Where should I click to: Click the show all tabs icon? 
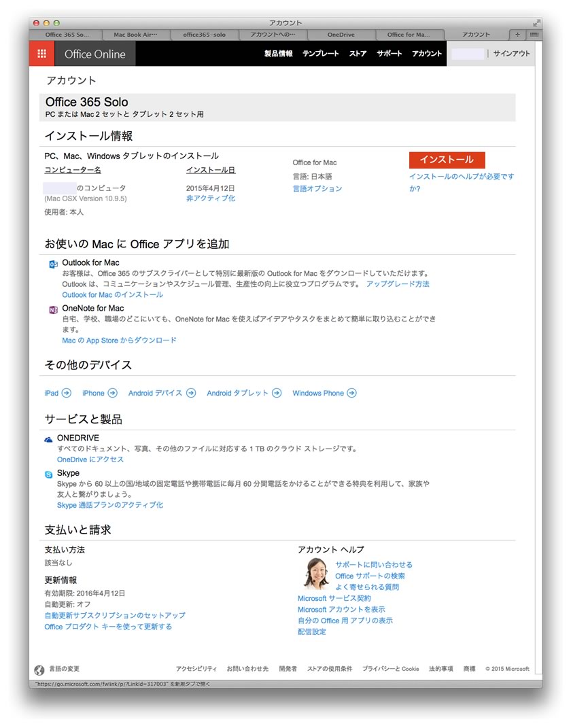point(534,35)
